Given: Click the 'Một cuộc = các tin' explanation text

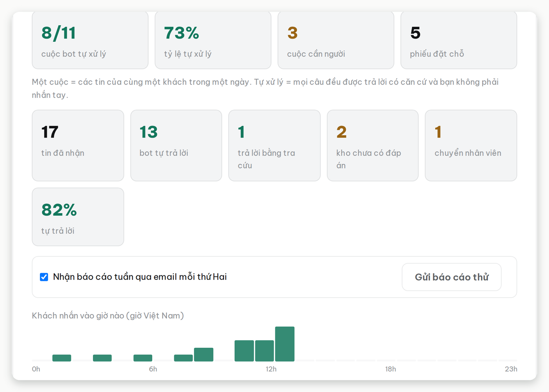Looking at the screenshot, I should [x=265, y=88].
